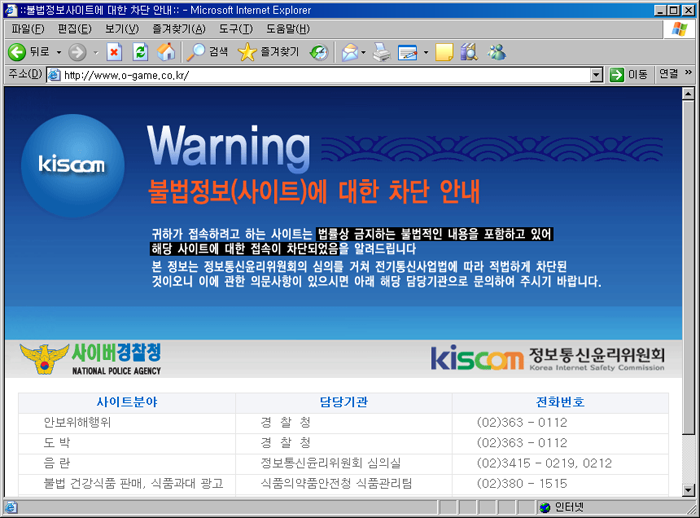Print the page with printer icon
Viewport: 700px width, 518px height.
tap(382, 52)
